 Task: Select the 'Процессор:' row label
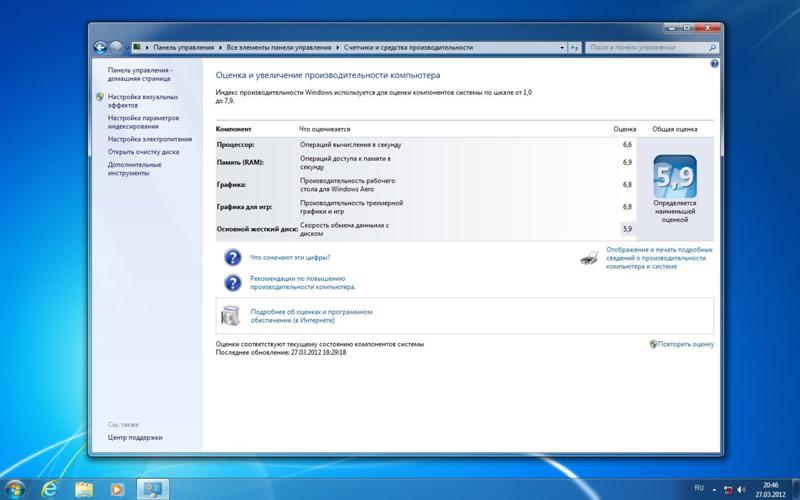pos(235,145)
